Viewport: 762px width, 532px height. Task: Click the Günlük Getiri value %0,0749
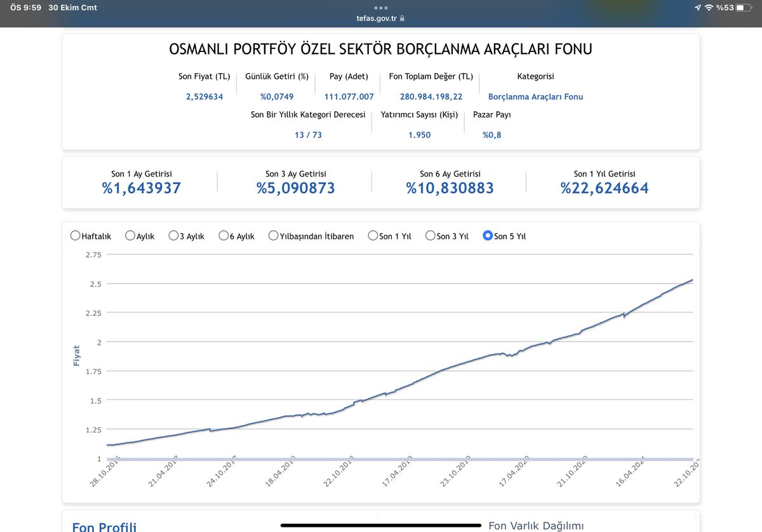277,97
